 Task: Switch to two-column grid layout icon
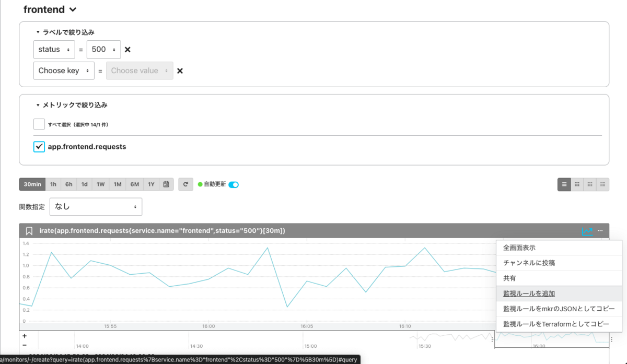coord(577,184)
